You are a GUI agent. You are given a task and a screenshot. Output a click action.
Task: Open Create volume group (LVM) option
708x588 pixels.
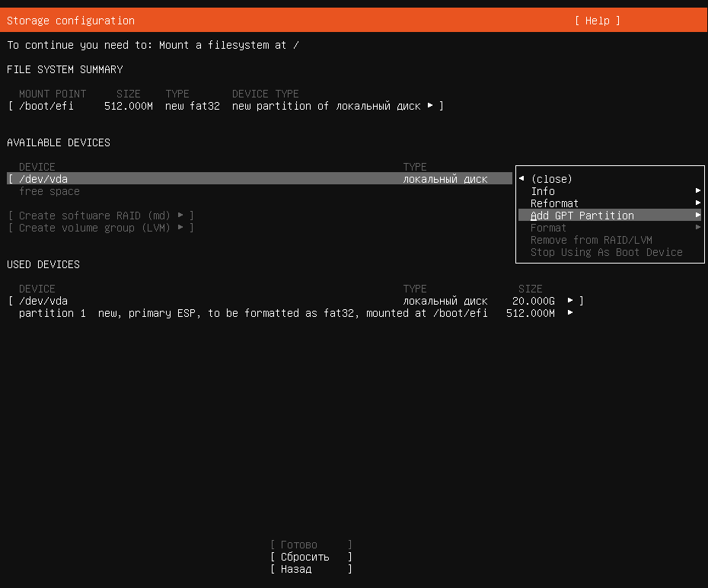pos(101,228)
